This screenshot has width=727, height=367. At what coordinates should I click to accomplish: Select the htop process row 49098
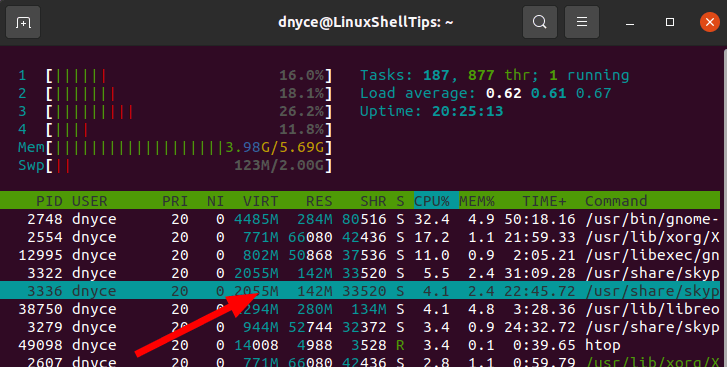360,345
